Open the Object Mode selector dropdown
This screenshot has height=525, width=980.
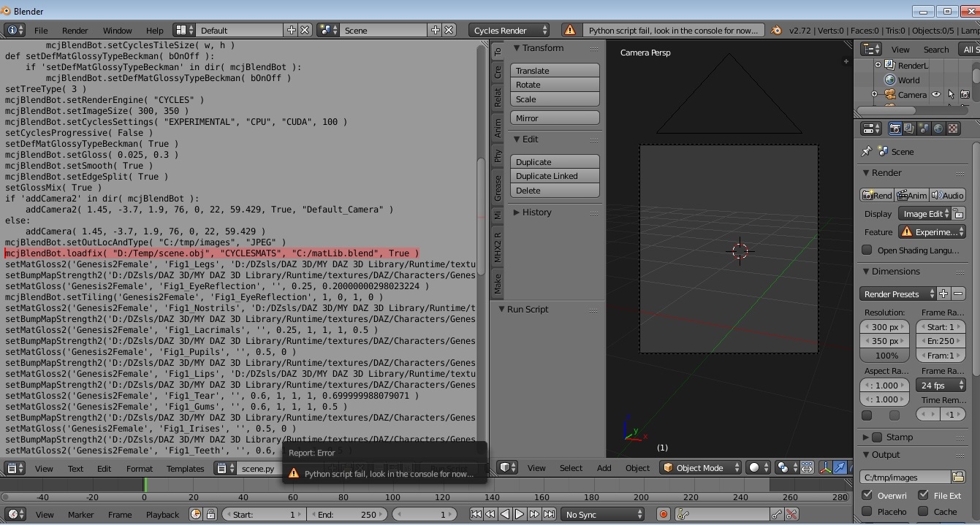(x=699, y=468)
